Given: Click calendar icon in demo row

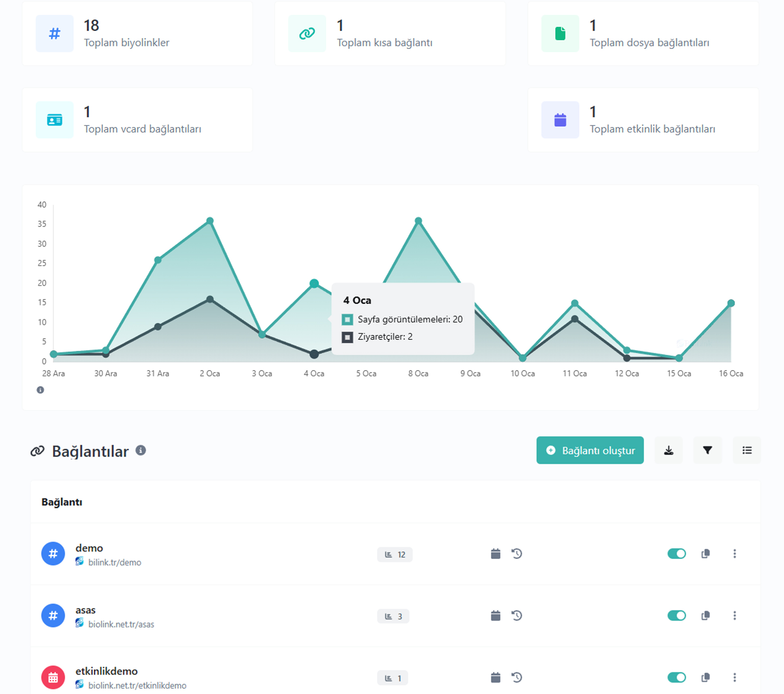Looking at the screenshot, I should point(495,553).
